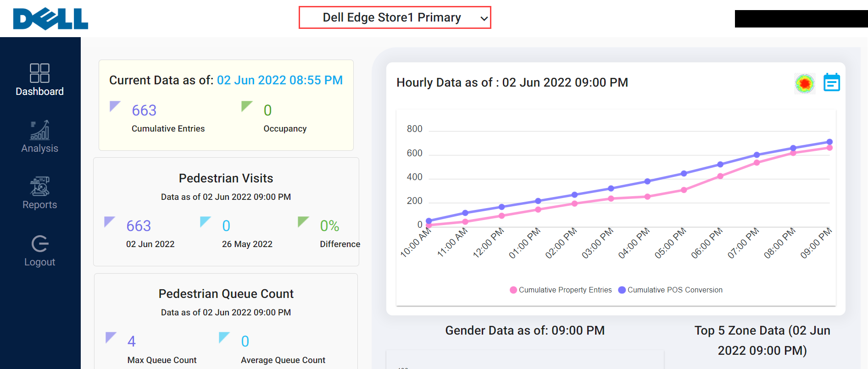Viewport: 868px width, 369px height.
Task: Click the pink data point at 06:00 PM
Action: coord(720,176)
